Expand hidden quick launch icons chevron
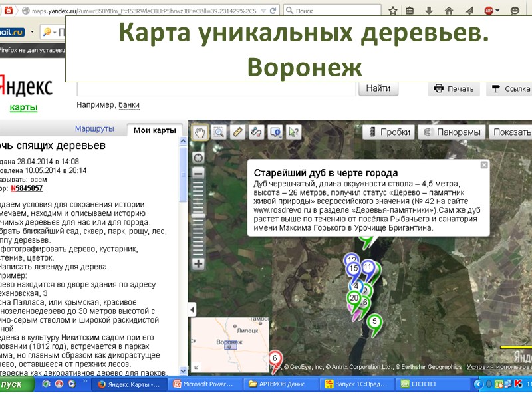The height and width of the screenshot is (399, 532). [85, 381]
